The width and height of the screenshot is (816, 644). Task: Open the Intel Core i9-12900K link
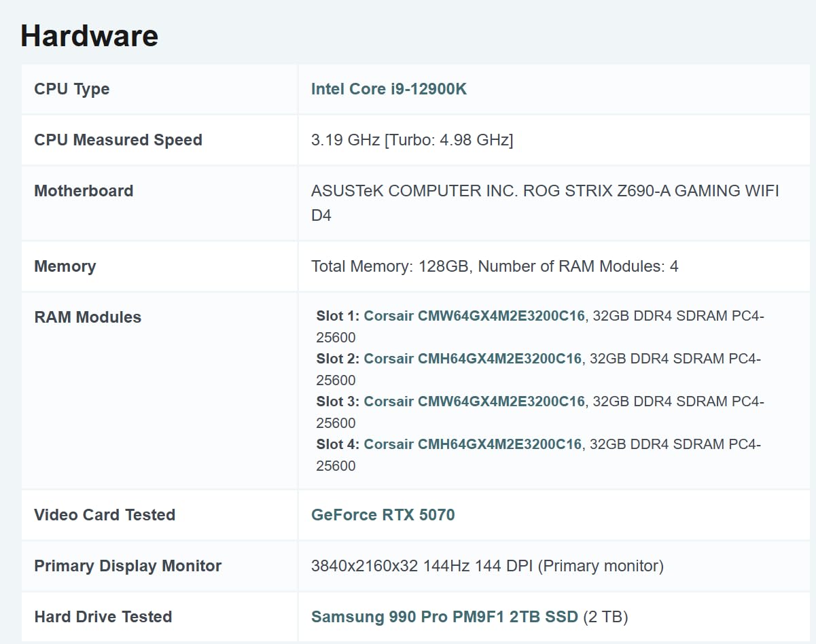[x=387, y=88]
